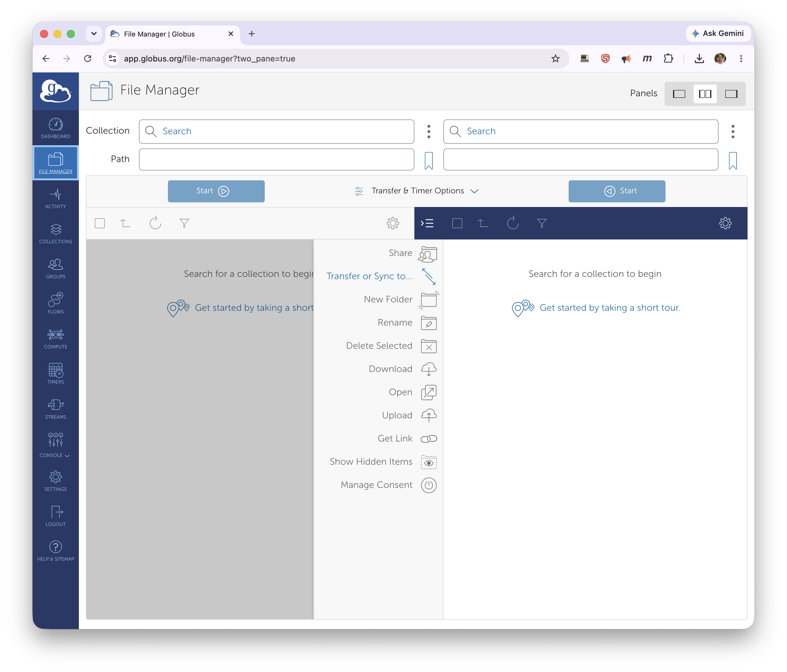787x672 pixels.
Task: Go up one folder in right pane
Action: click(483, 223)
